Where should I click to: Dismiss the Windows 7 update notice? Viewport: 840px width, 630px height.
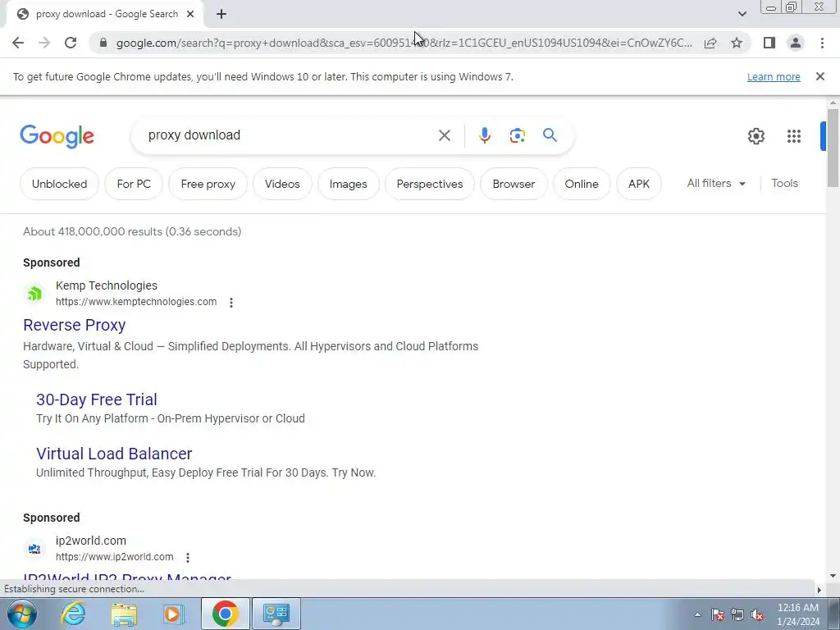(819, 76)
